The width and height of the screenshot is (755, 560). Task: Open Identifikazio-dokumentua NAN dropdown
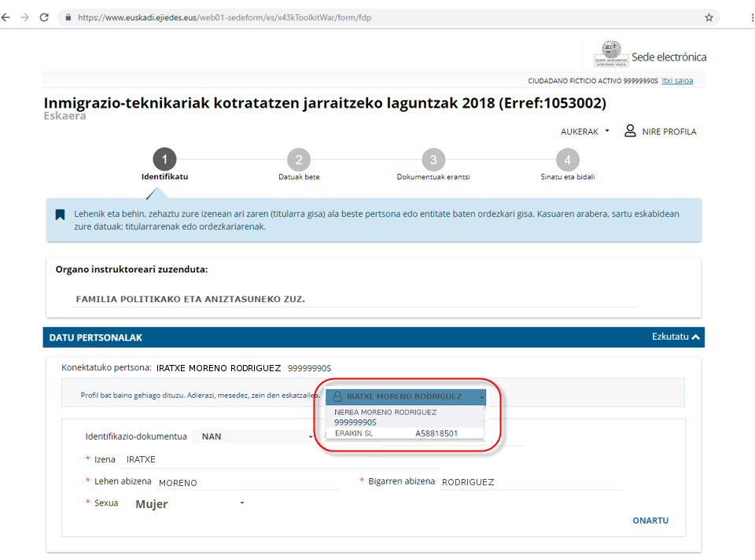click(x=256, y=437)
